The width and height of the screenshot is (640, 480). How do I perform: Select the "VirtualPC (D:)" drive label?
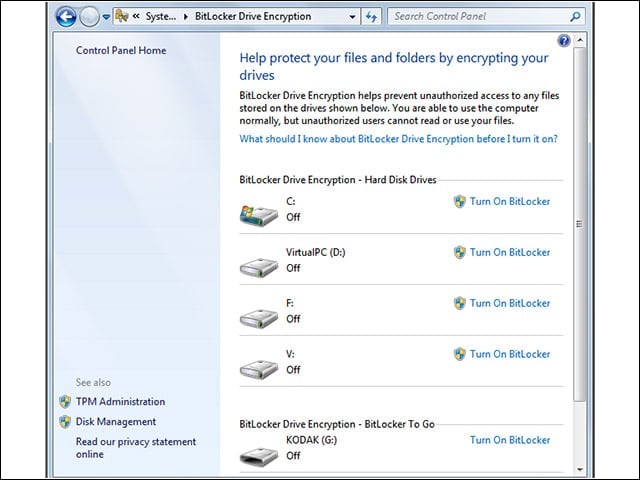coord(316,252)
